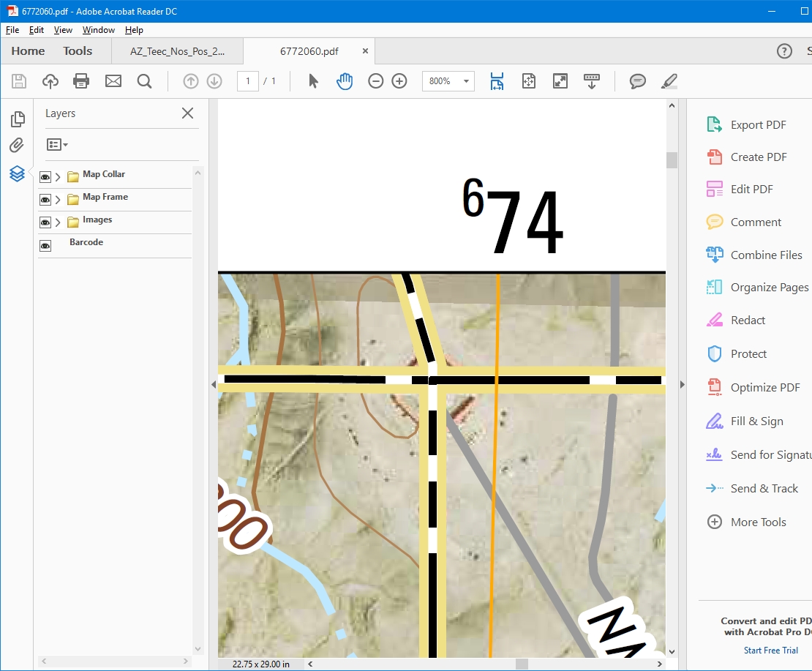The width and height of the screenshot is (812, 671).
Task: Click Start Free Trial link
Action: click(x=771, y=651)
